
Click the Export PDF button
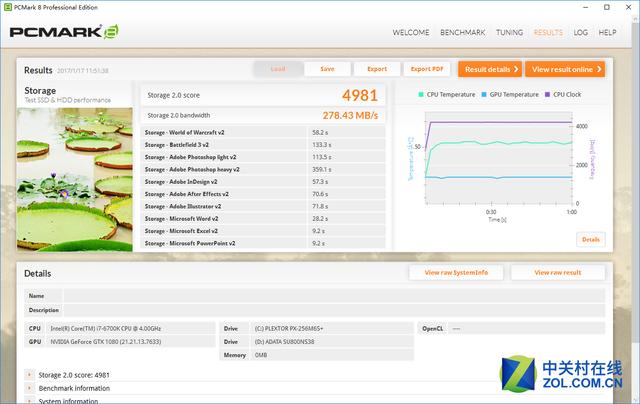point(427,69)
